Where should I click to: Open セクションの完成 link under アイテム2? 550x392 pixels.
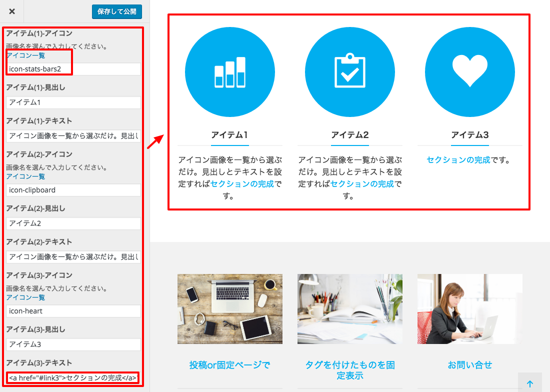click(362, 183)
